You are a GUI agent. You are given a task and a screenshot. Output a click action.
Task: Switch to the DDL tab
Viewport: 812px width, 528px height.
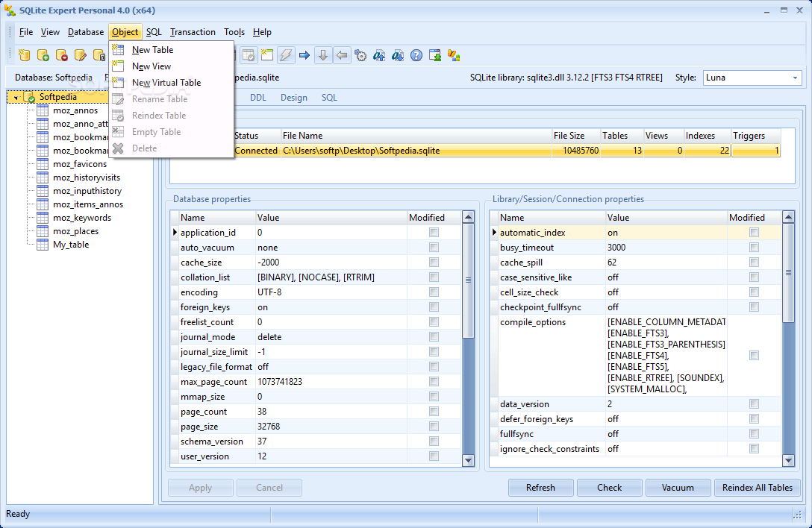coord(258,97)
